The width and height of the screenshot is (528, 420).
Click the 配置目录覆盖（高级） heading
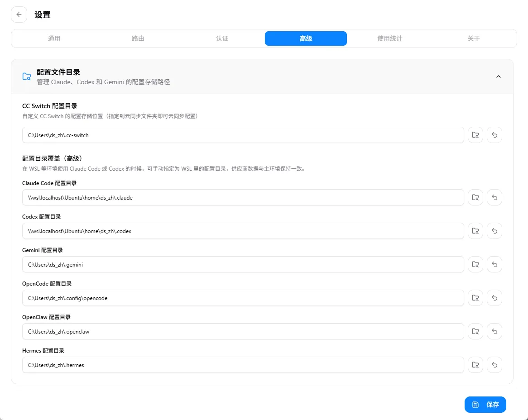point(52,158)
